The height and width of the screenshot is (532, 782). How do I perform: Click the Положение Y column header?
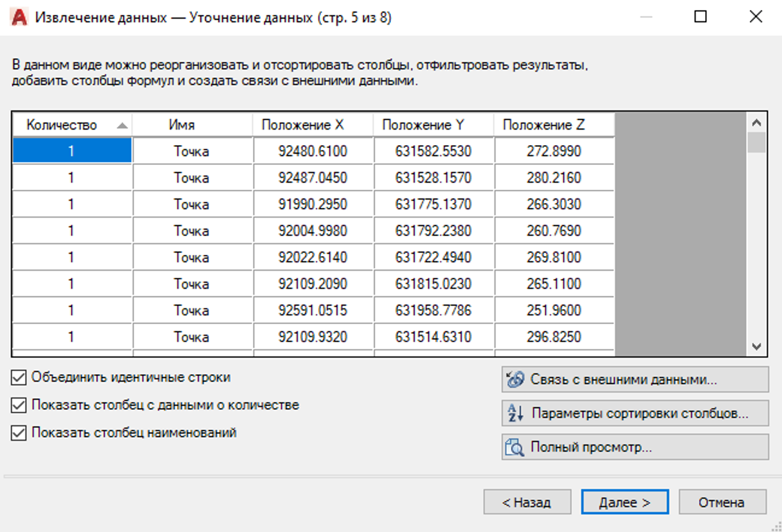(423, 125)
